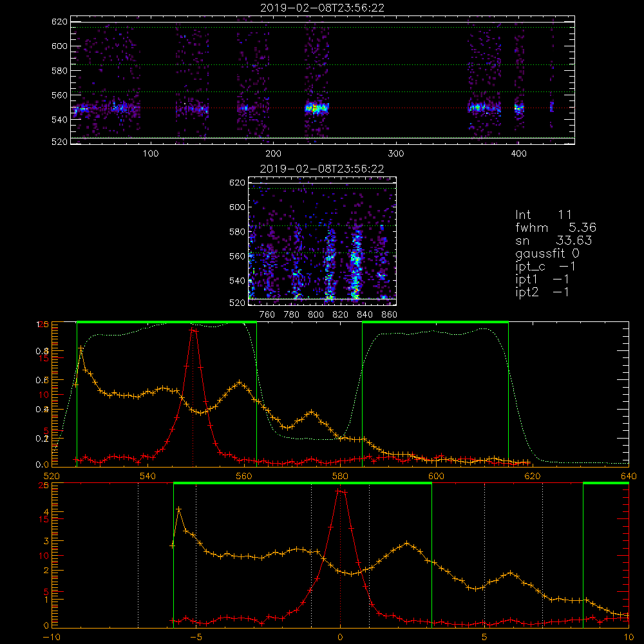Viewport: 644px width, 644px height.
Task: Click x-axis label 100 on top spectrogram
Action: [x=151, y=154]
